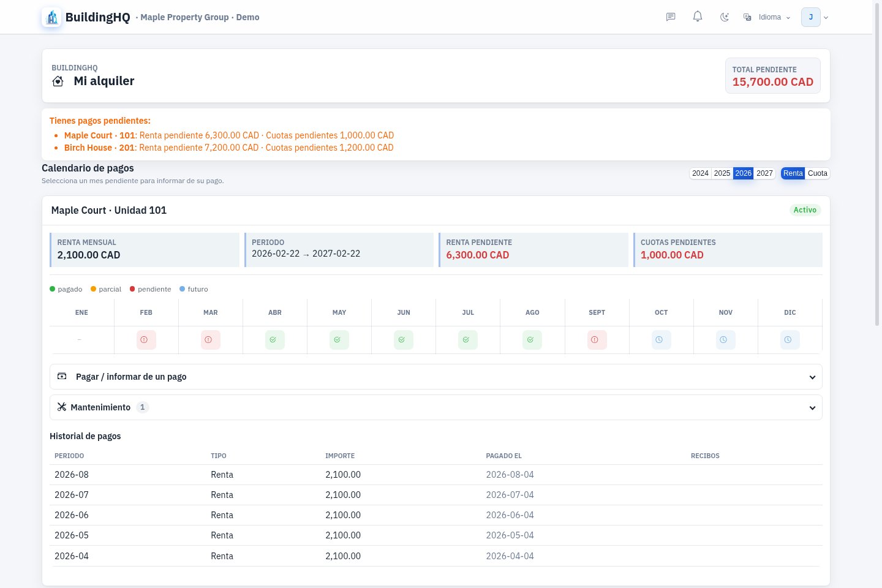The height and width of the screenshot is (588, 882).
Task: Open the Idioma language dropdown
Action: tap(767, 17)
